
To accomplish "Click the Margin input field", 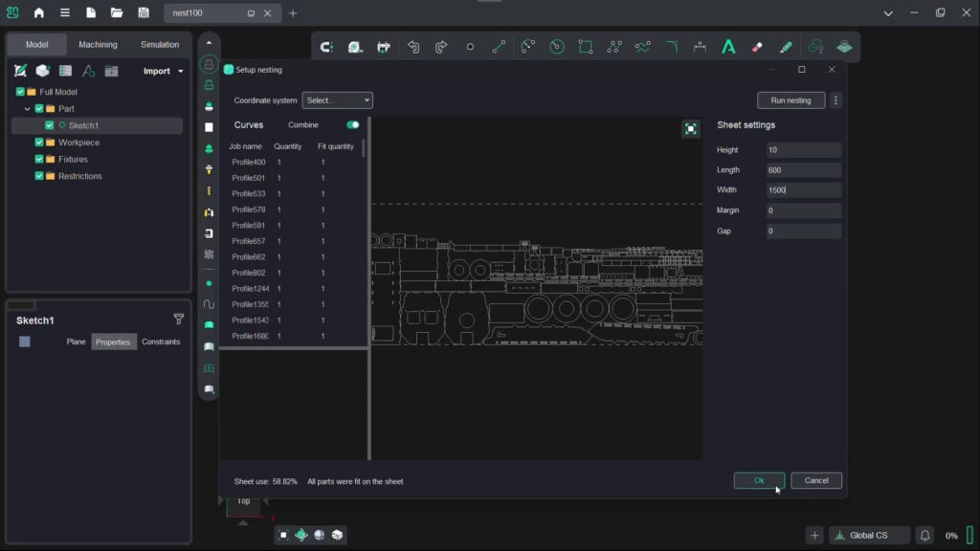I will (804, 210).
